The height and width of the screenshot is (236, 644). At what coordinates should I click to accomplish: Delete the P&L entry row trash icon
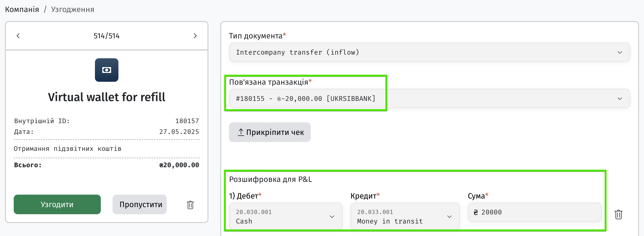(618, 214)
